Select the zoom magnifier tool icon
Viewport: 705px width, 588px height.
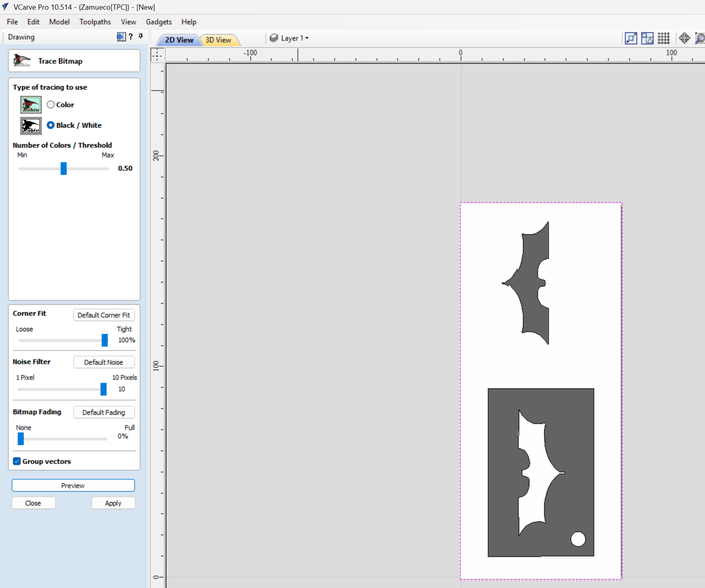tap(700, 38)
